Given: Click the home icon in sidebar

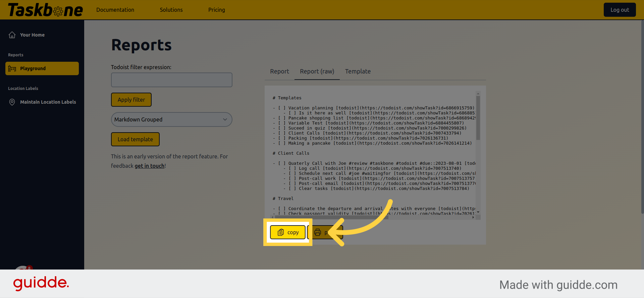Looking at the screenshot, I should pos(12,35).
